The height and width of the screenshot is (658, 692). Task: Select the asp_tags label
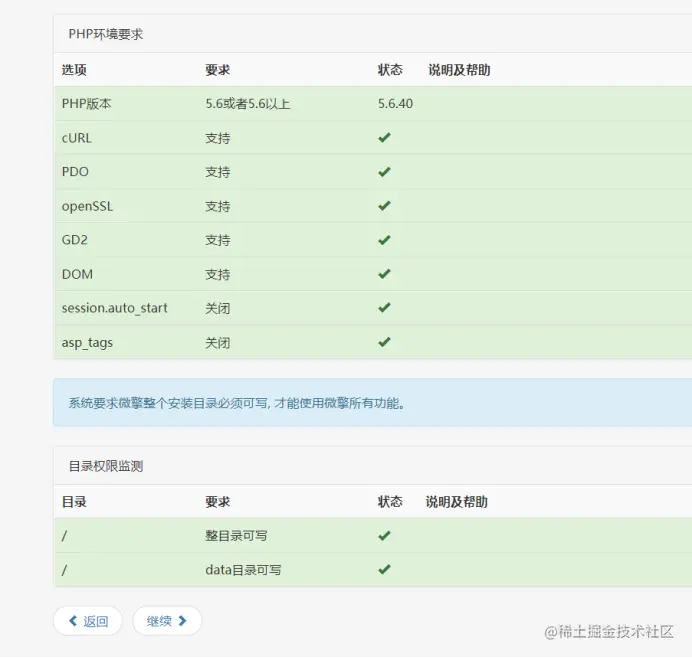(87, 343)
